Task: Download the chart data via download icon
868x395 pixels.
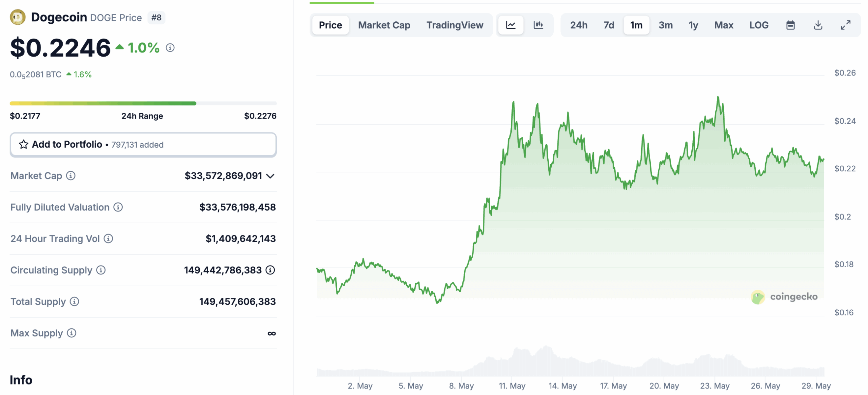Action: point(818,25)
